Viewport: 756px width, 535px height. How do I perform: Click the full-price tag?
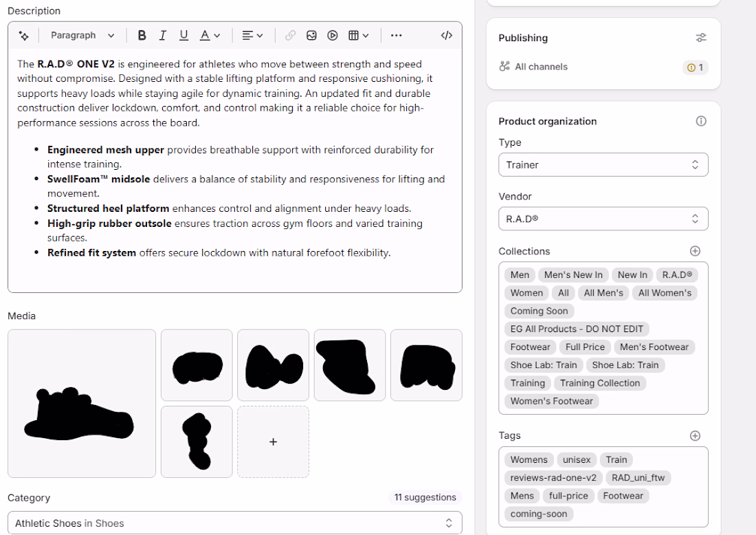[x=568, y=496]
